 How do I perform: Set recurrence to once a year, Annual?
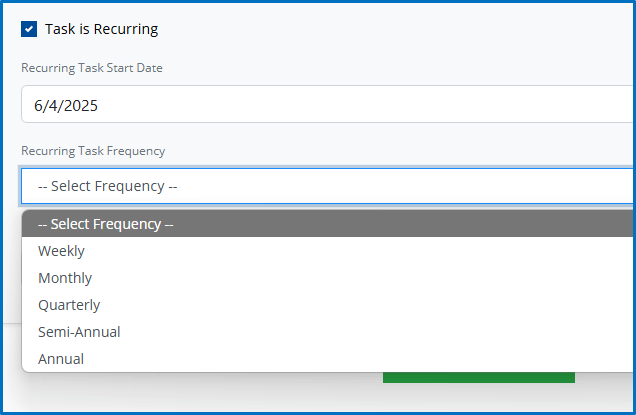tap(61, 359)
